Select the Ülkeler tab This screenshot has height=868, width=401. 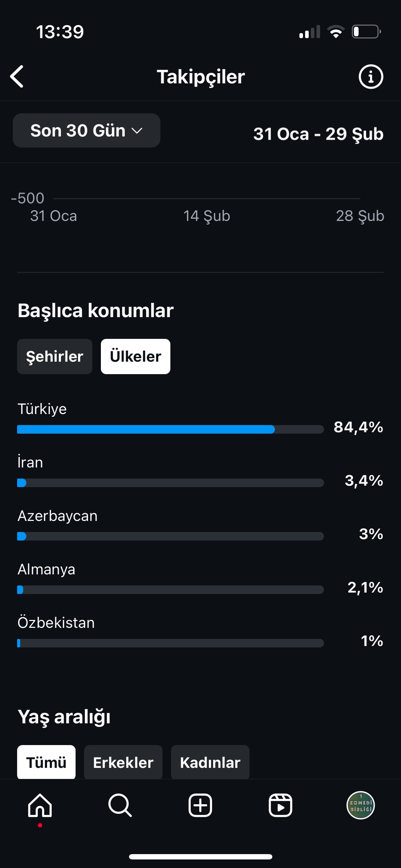135,356
